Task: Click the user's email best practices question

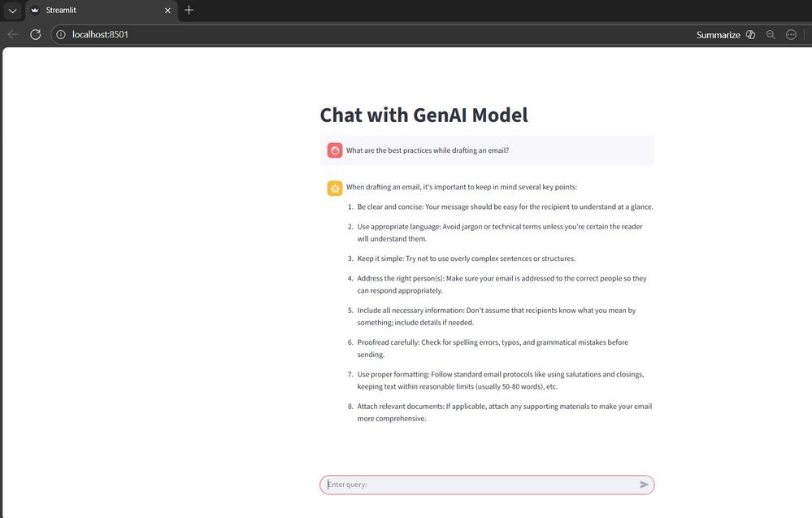Action: [x=428, y=150]
